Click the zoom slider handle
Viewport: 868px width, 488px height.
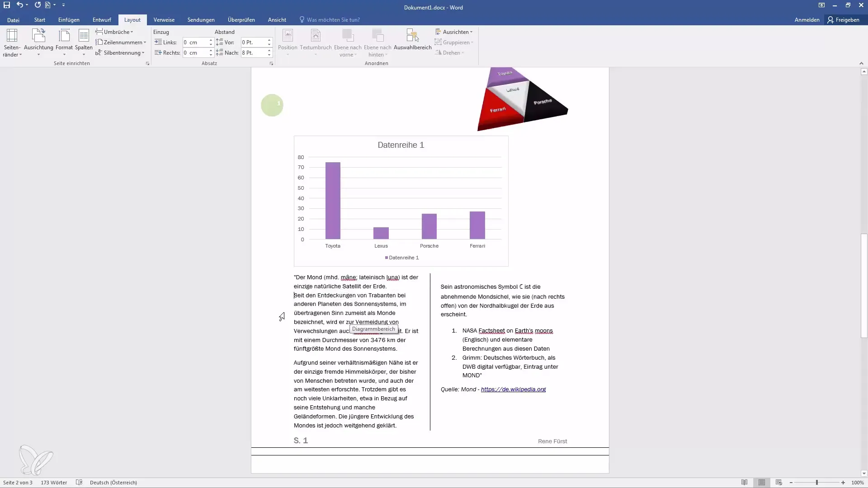[x=817, y=483]
